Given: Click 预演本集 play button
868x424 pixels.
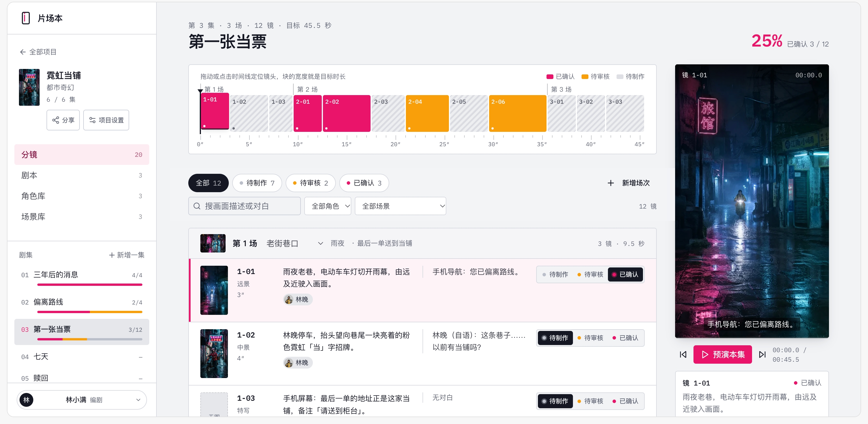Looking at the screenshot, I should [x=722, y=354].
